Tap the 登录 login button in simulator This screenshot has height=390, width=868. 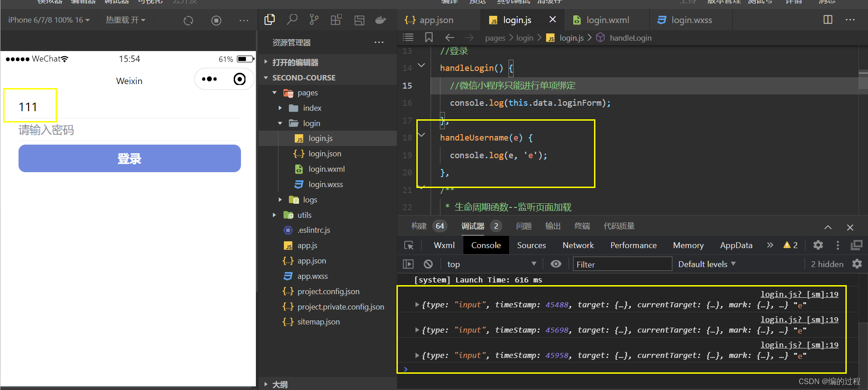coord(130,159)
